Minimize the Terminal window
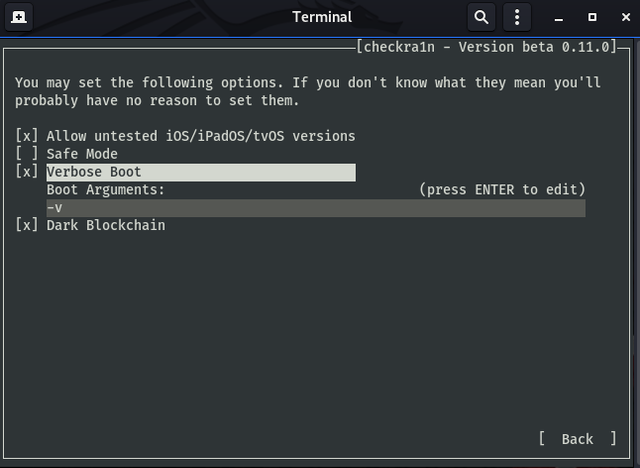Viewport: 640px width, 468px height. tap(559, 18)
